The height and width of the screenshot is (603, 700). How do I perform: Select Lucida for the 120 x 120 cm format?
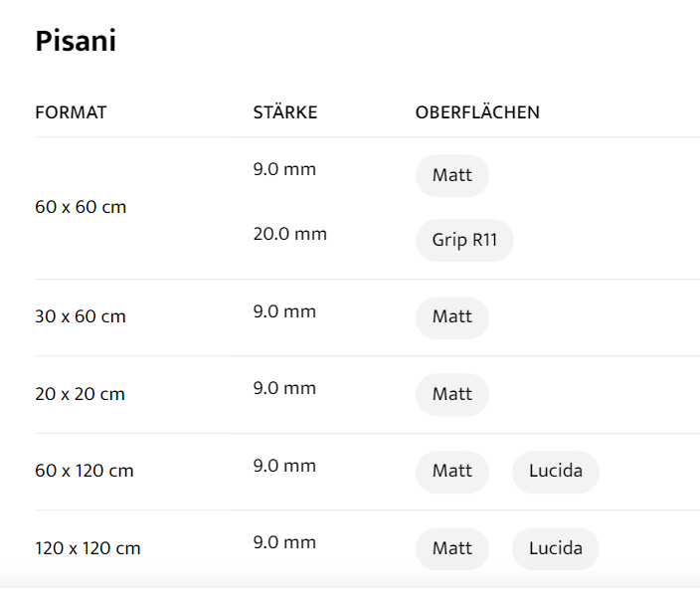[x=555, y=548]
